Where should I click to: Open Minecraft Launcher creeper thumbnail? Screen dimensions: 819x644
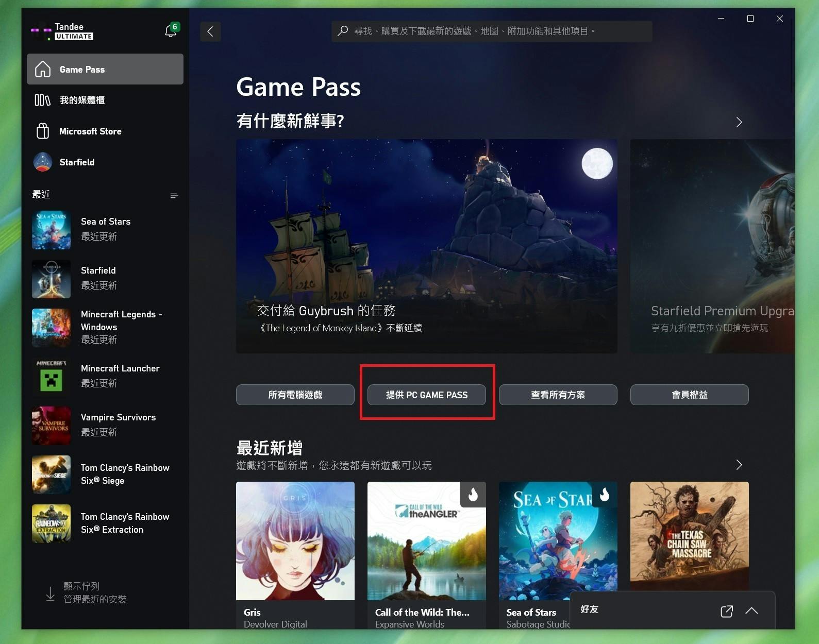(51, 377)
